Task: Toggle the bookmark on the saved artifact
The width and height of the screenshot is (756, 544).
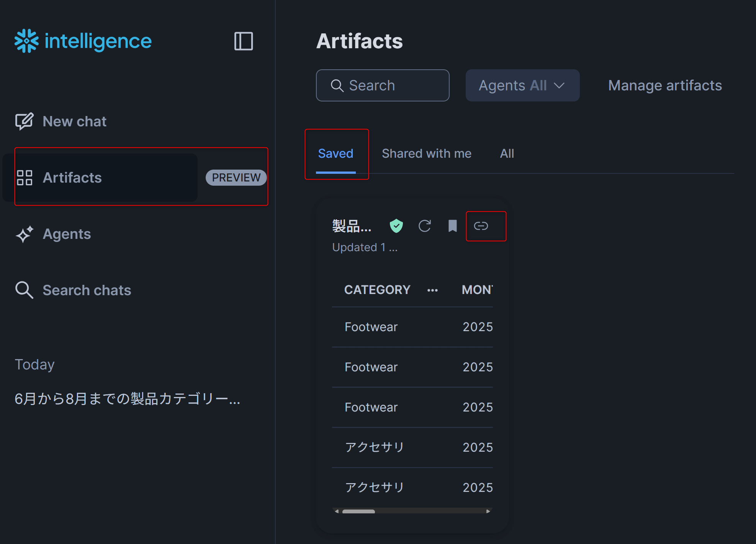Action: (x=452, y=226)
